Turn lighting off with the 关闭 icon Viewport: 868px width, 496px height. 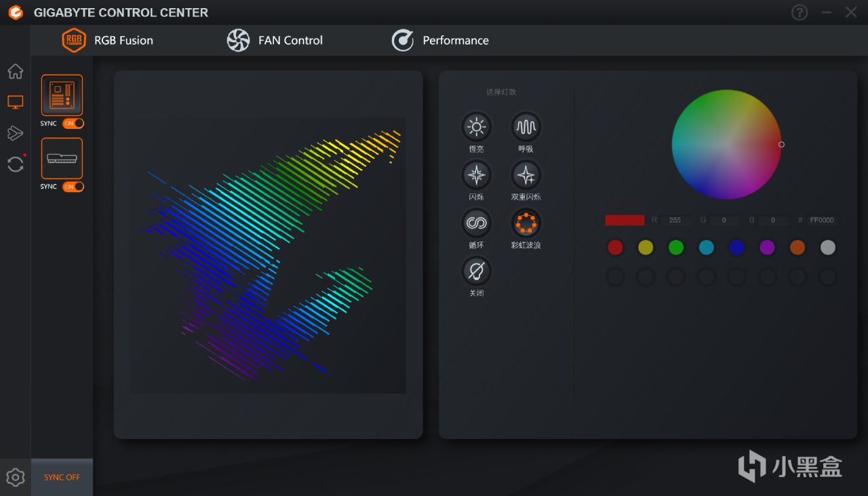coord(476,271)
